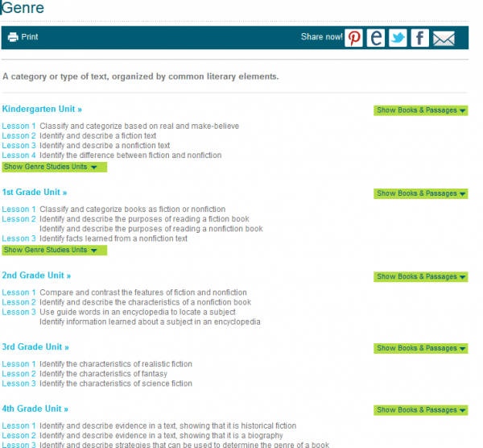Show Books & Passages for 2nd Grade Unit
This screenshot has height=448, width=483.
click(x=421, y=276)
